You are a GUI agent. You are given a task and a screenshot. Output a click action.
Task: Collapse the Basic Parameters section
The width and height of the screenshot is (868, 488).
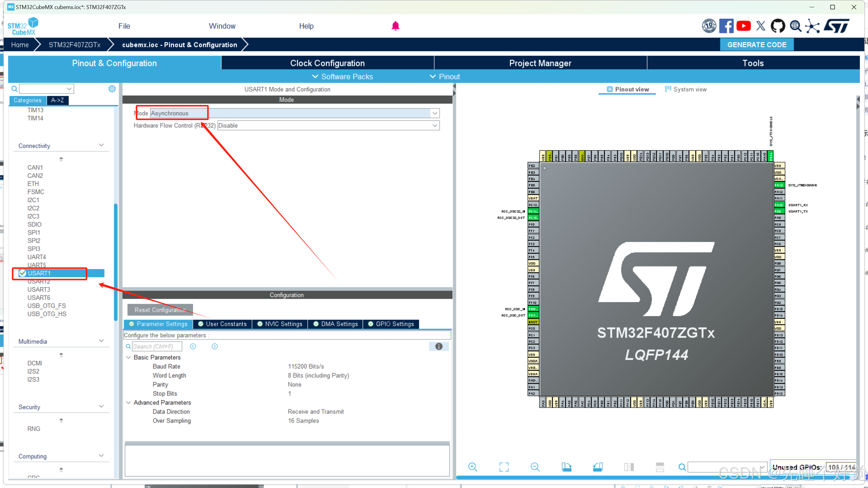click(x=128, y=357)
